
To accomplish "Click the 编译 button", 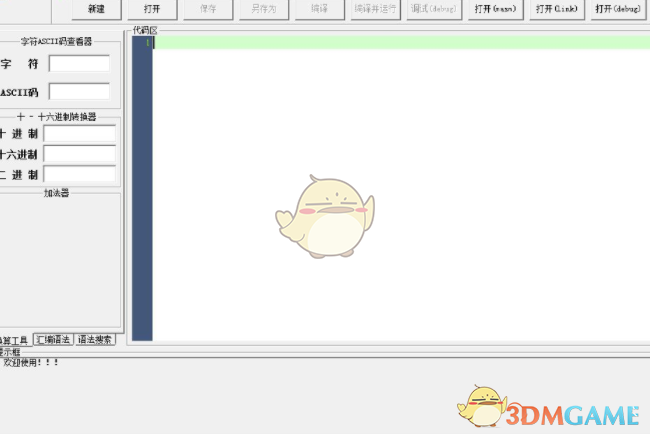I will click(x=320, y=9).
